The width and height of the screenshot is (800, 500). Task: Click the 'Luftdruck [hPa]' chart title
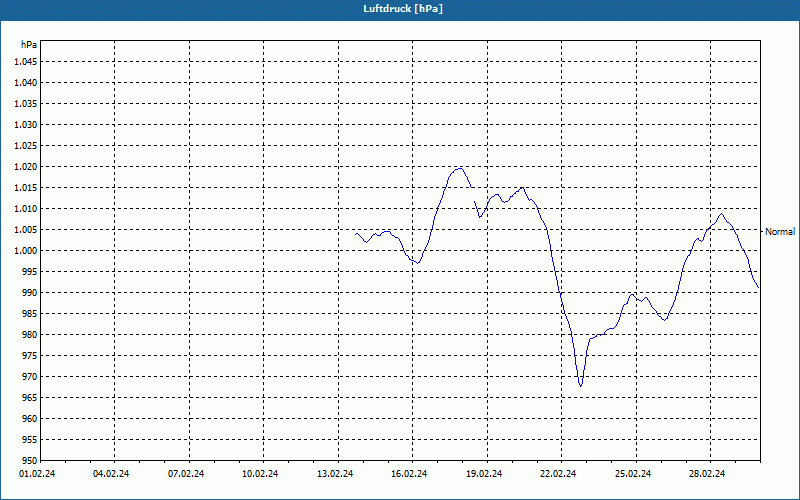(403, 9)
